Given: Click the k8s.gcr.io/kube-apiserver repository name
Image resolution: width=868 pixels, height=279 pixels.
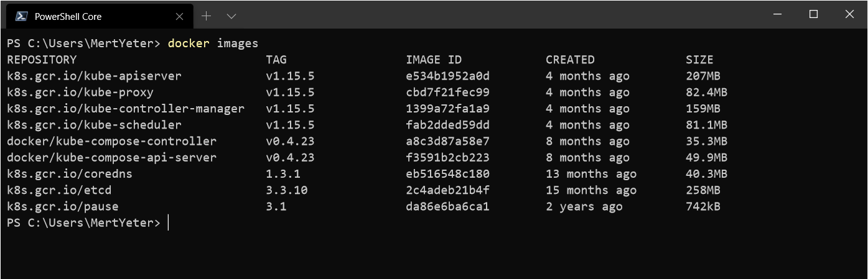Looking at the screenshot, I should click(94, 76).
